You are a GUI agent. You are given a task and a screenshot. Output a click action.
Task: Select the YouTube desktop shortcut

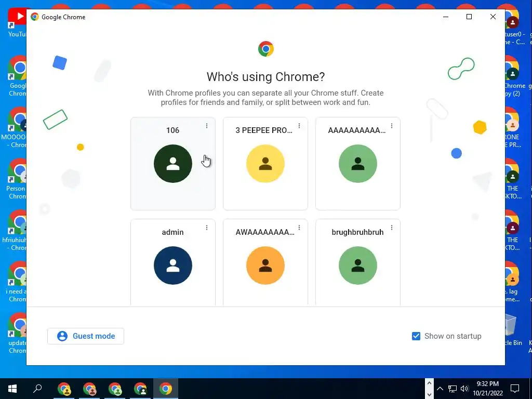(16, 22)
